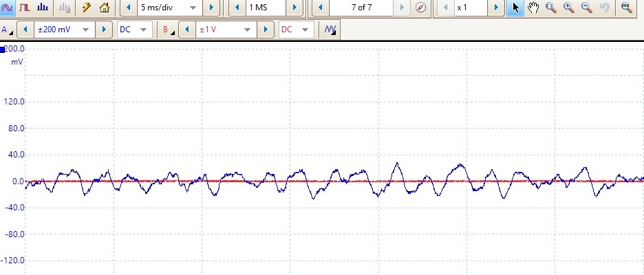Open channel A options button

coord(7,30)
